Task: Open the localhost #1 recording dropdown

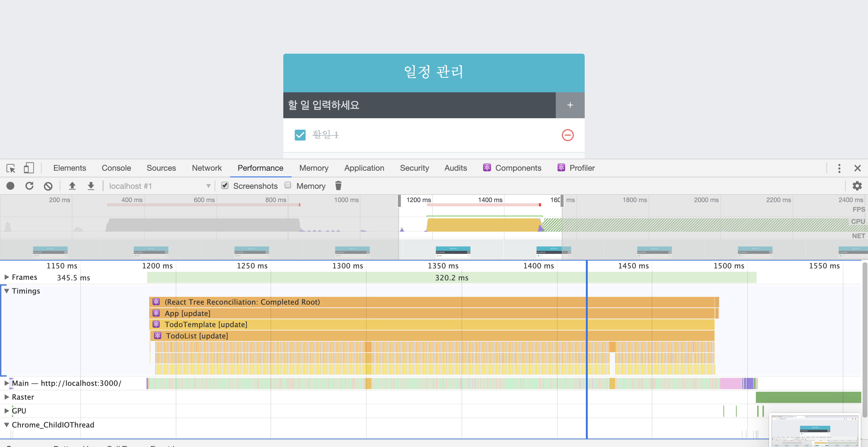Action: click(x=158, y=186)
